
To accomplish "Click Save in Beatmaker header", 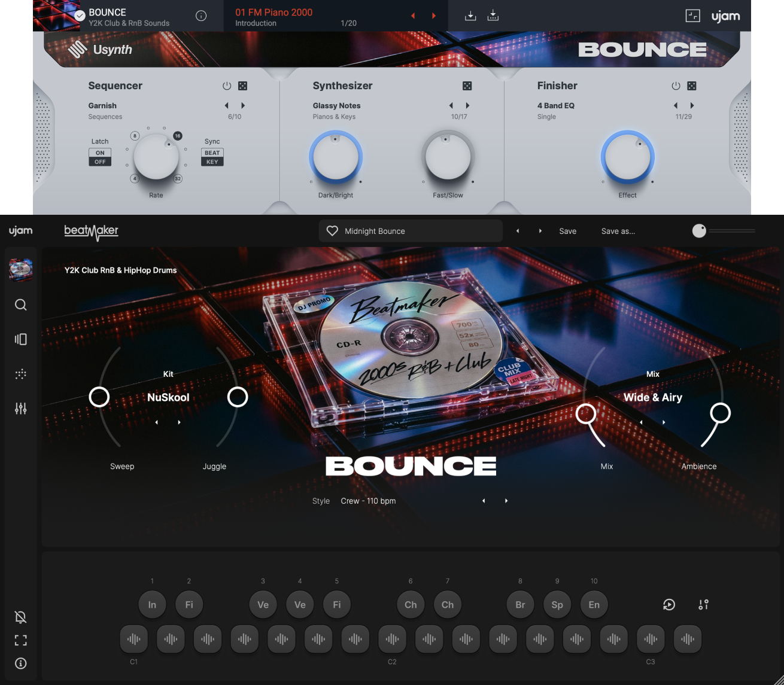I will pos(568,231).
